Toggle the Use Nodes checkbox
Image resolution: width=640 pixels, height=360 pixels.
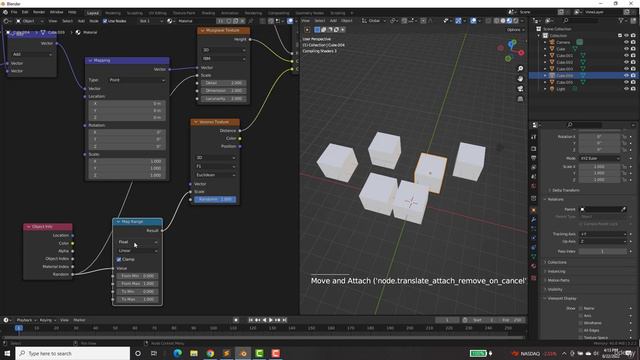coord(105,21)
